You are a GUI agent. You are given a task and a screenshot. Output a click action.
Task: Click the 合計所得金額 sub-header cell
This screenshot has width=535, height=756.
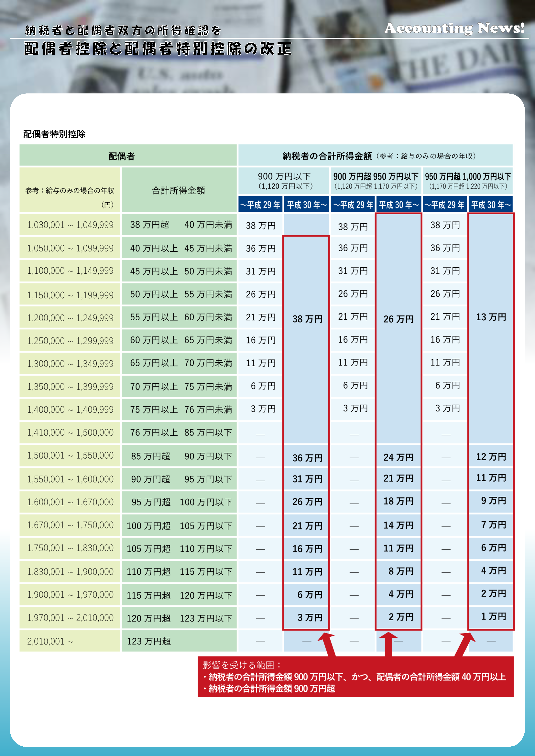[179, 190]
